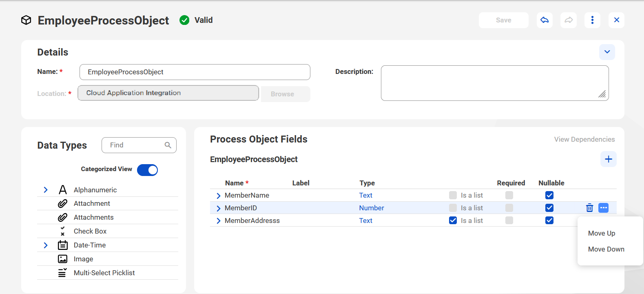644x294 pixels.
Task: Select the Multi-Select Picklist label
Action: pyautogui.click(x=104, y=273)
